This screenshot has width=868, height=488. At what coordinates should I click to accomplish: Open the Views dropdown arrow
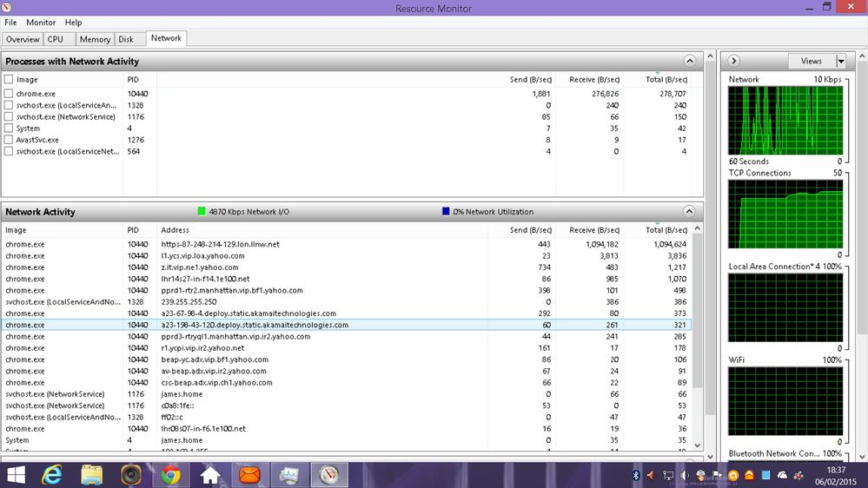[841, 61]
